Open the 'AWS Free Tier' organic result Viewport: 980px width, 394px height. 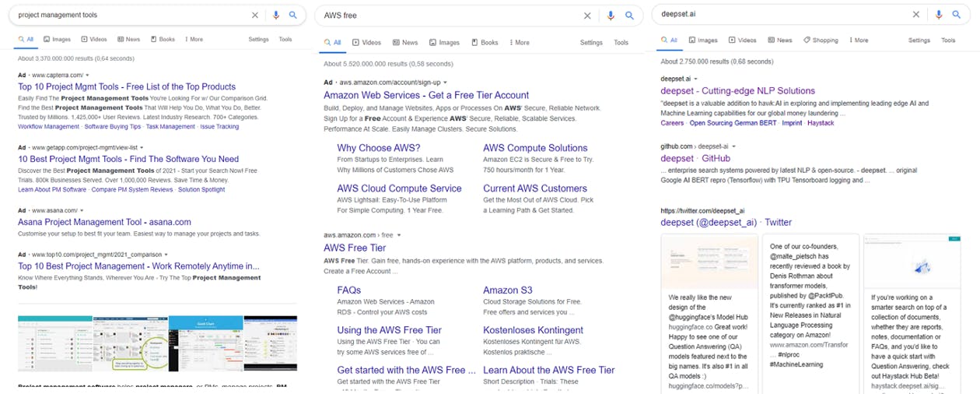(355, 248)
